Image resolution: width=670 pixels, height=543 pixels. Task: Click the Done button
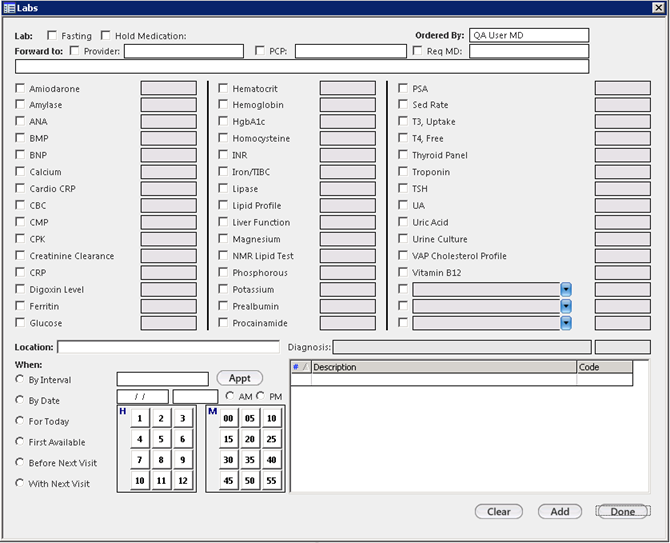point(622,511)
